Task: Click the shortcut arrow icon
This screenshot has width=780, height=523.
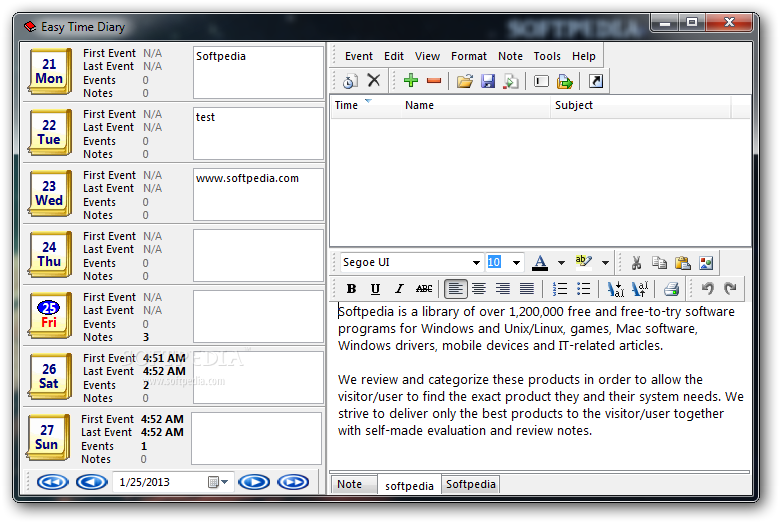Action: (595, 81)
